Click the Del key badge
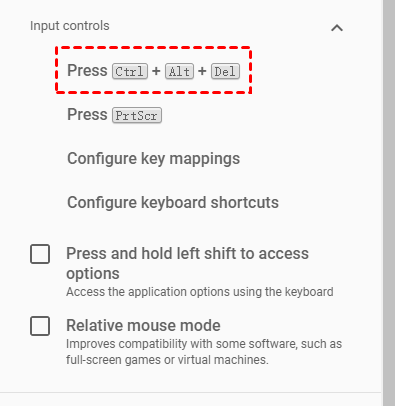 [x=225, y=71]
